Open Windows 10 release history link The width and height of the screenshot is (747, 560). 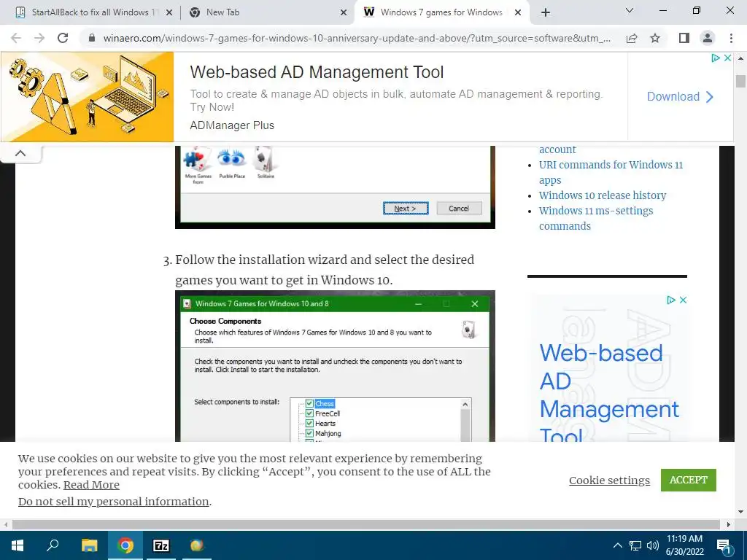click(x=602, y=195)
